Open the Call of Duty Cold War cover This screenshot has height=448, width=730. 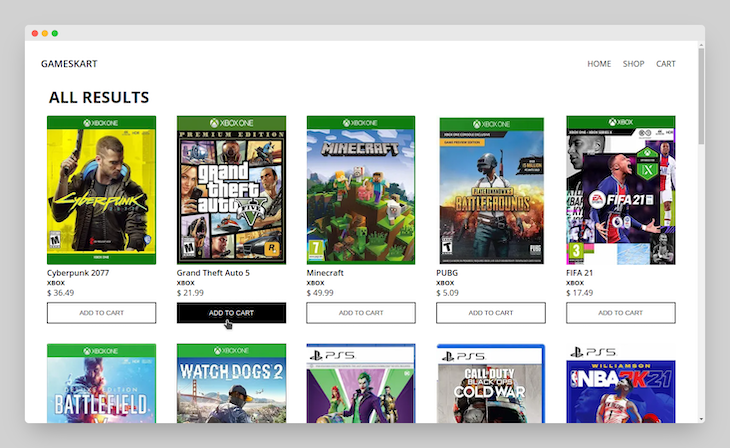click(491, 383)
